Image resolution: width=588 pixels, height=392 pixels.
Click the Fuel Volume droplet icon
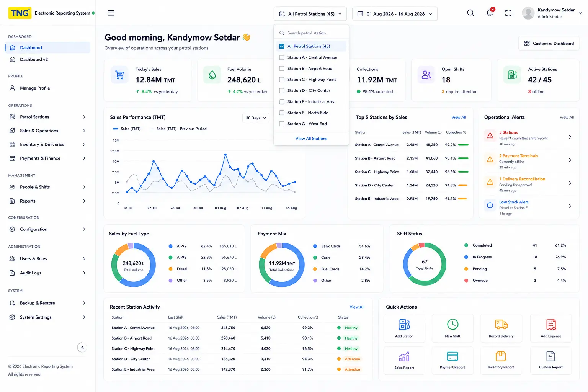click(x=212, y=75)
